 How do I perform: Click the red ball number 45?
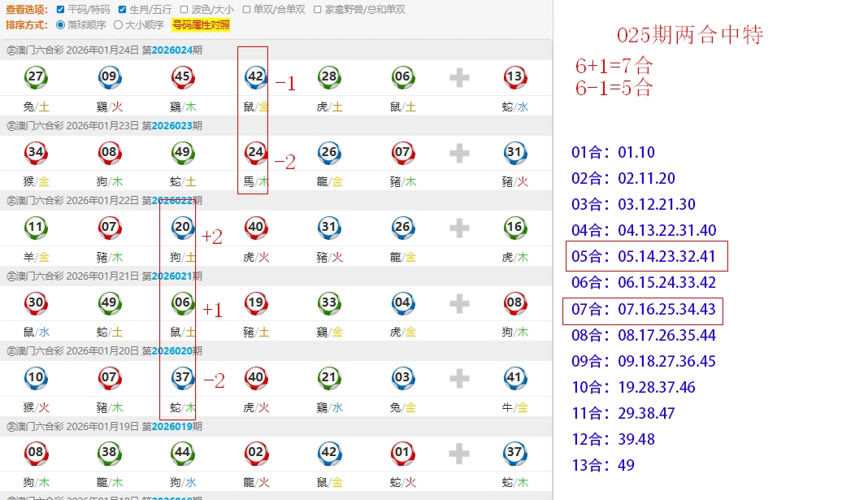(x=183, y=78)
